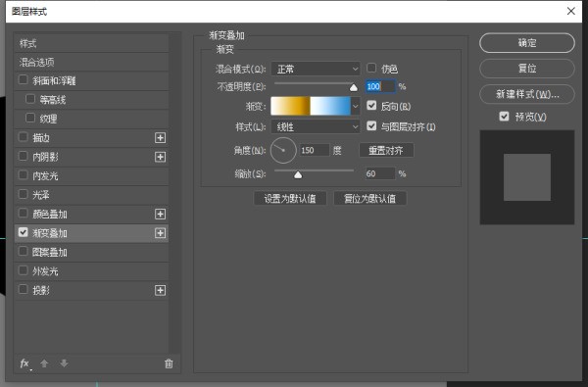Uncheck the 渐变叠加 checkbox
Viewport: 588px width, 387px height.
pyautogui.click(x=23, y=232)
